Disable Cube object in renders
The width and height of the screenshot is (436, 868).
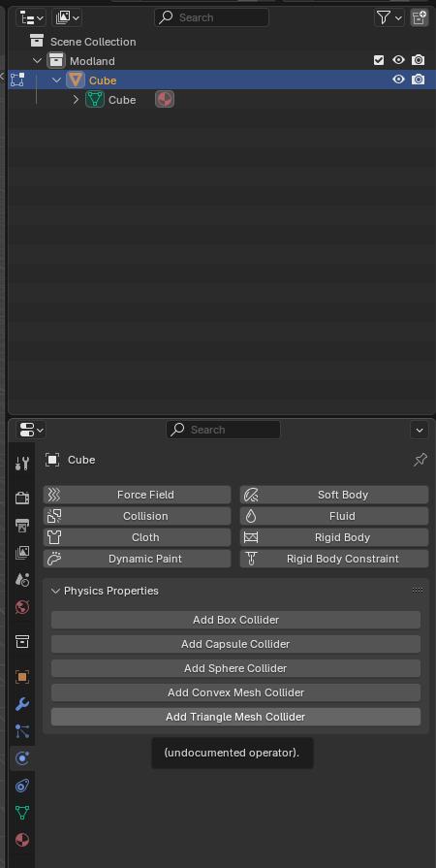click(x=419, y=80)
